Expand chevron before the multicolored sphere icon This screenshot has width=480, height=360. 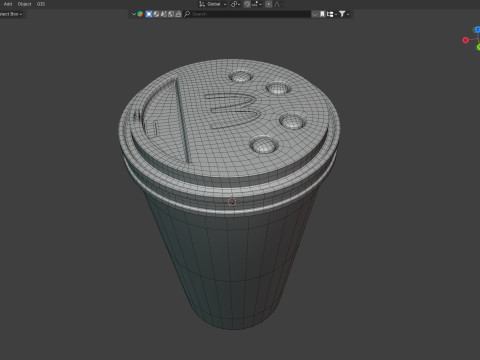click(x=134, y=14)
